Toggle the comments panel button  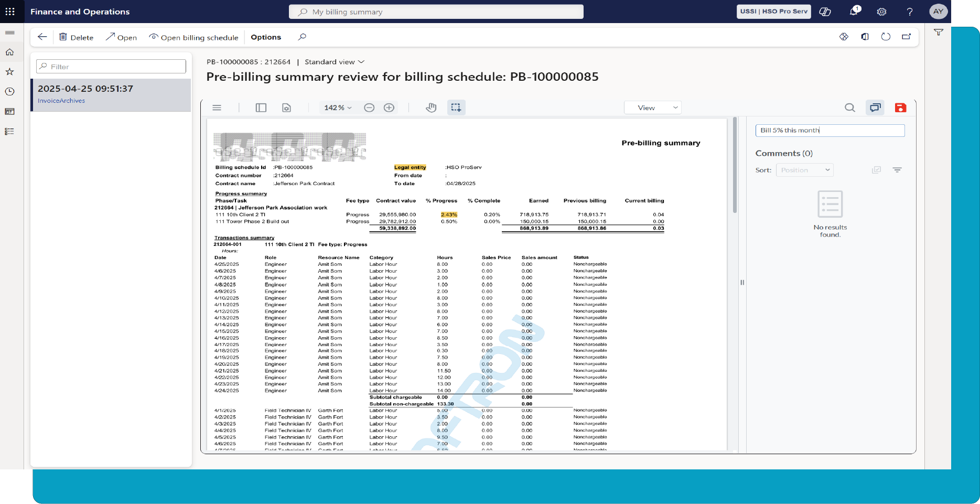875,108
